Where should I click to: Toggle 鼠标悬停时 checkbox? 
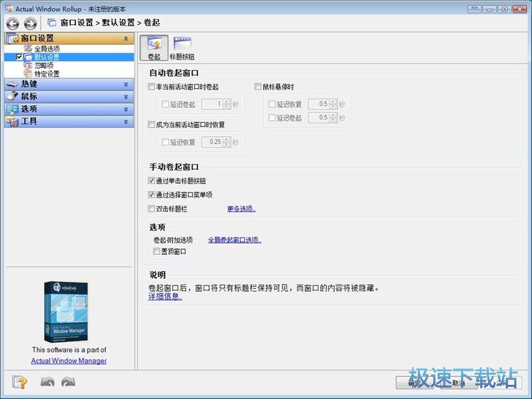[x=258, y=87]
